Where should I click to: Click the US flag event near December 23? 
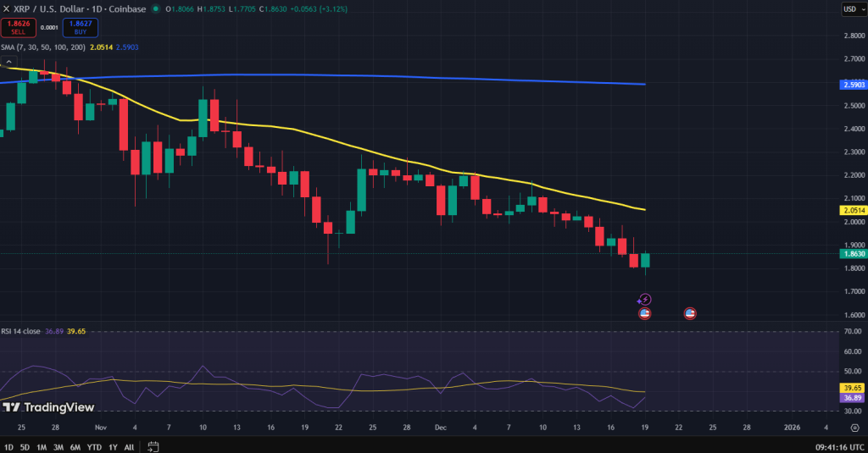tap(690, 313)
